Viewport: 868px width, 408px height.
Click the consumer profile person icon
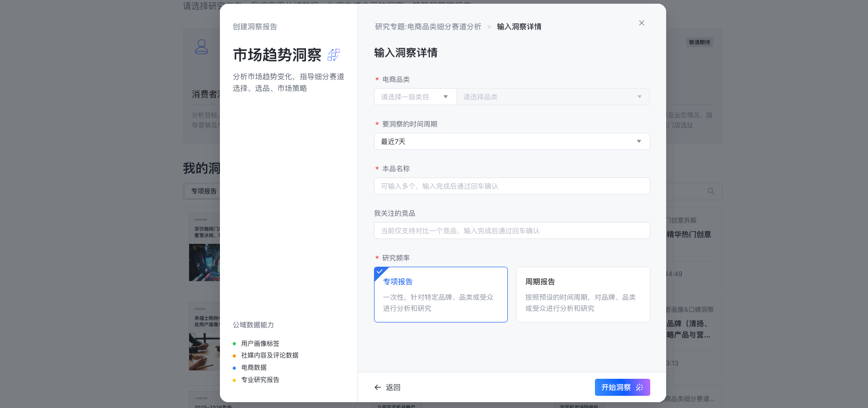(202, 47)
